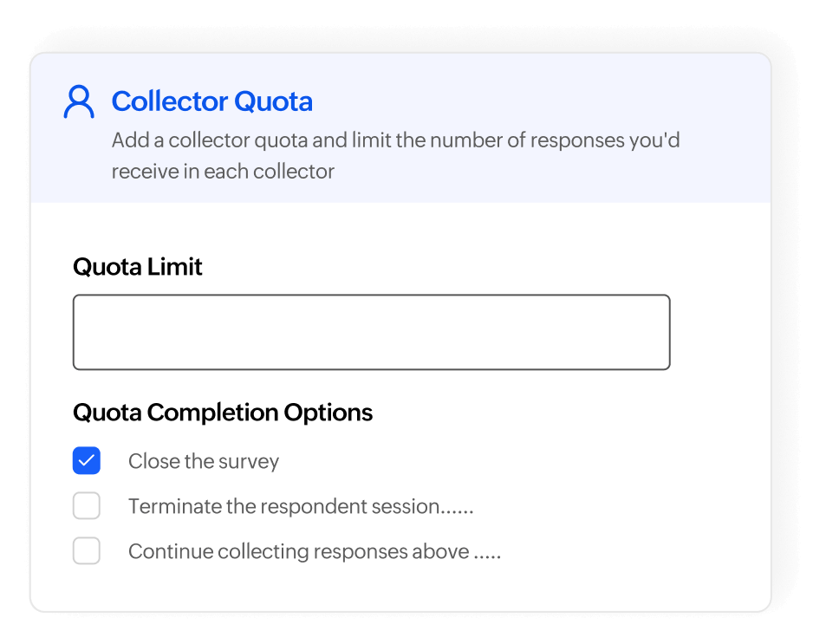The width and height of the screenshot is (826, 644).
Task: Click the Quota Completion Options heading
Action: tap(222, 413)
